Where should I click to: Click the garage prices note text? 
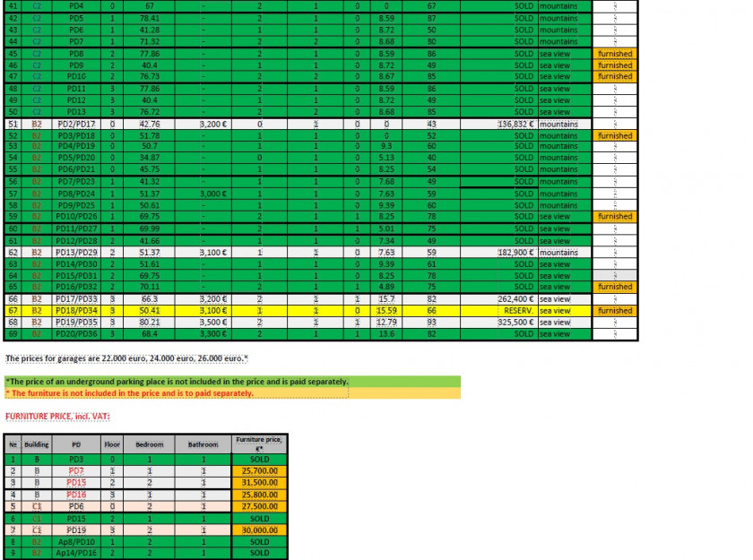[x=126, y=358]
